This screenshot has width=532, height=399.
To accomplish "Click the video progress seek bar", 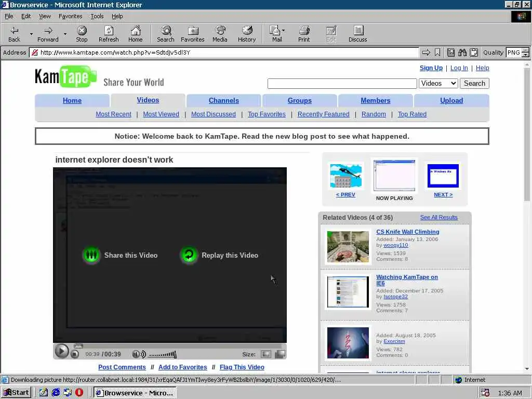I will (x=170, y=346).
